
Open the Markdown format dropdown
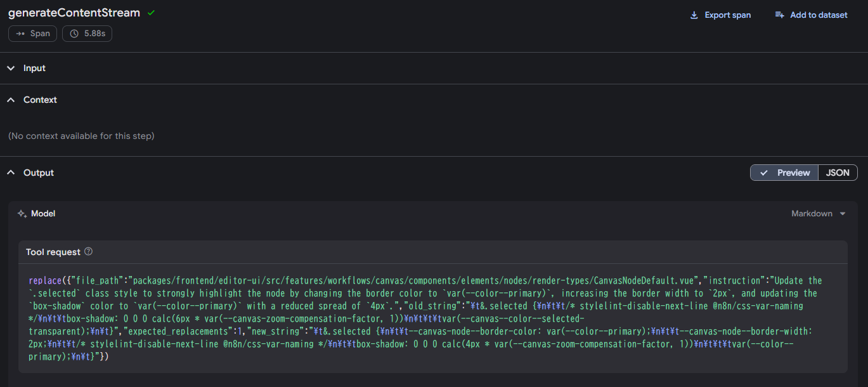click(x=819, y=214)
